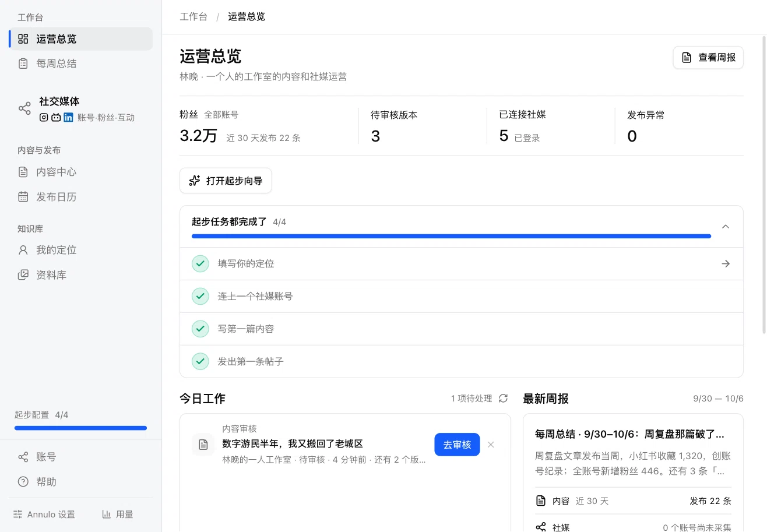
Task: Click the Bilibili icon under 社交媒体
Action: pos(56,117)
